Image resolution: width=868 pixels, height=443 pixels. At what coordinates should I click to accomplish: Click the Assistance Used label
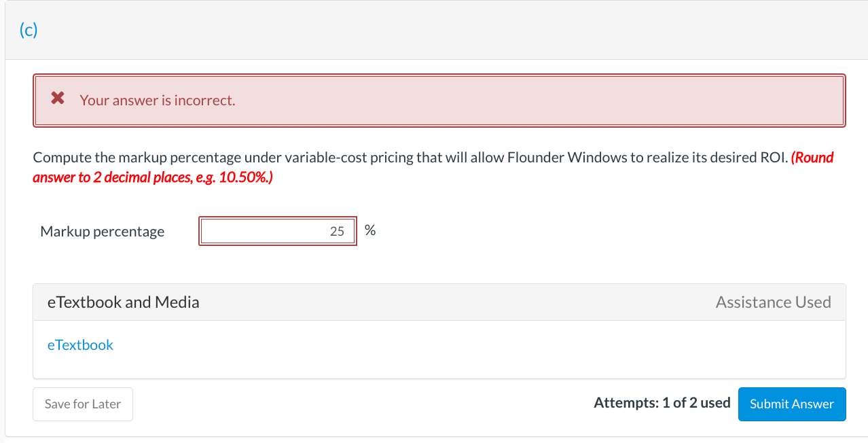pyautogui.click(x=774, y=302)
